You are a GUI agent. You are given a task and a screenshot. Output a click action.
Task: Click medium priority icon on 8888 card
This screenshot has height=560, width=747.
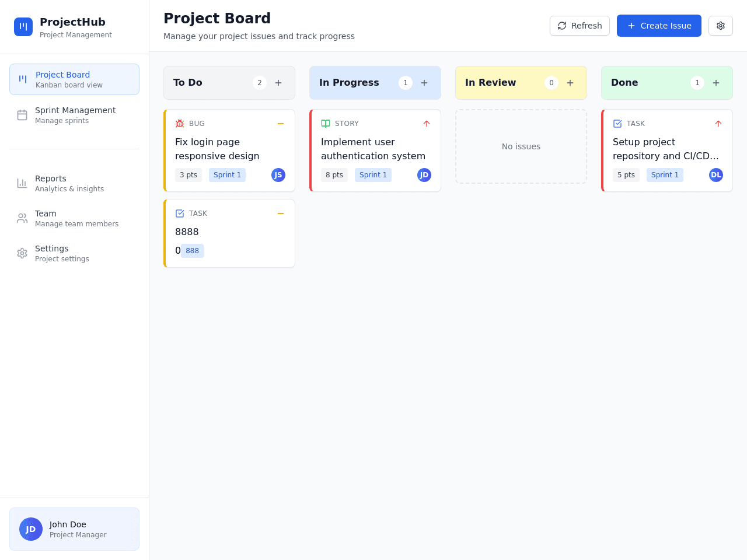click(x=281, y=213)
